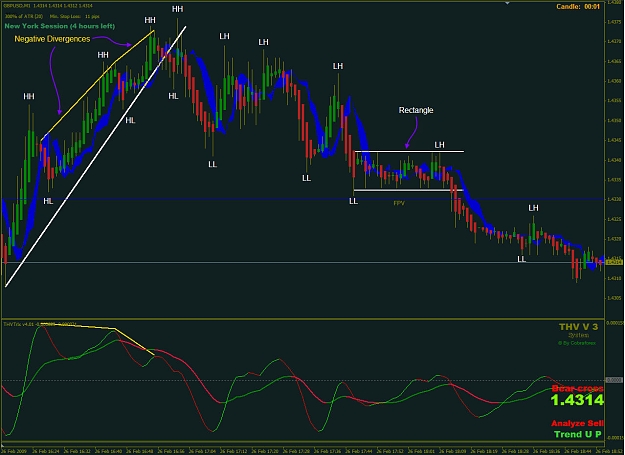Click the 1.4350 price axis label
This screenshot has width=625, height=455.
pos(614,120)
